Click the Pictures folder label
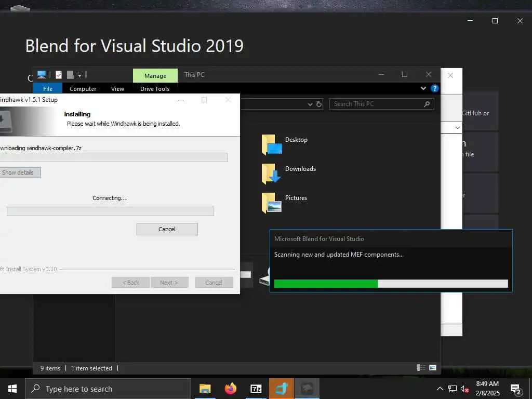Image resolution: width=532 pixels, height=399 pixels. (x=296, y=198)
